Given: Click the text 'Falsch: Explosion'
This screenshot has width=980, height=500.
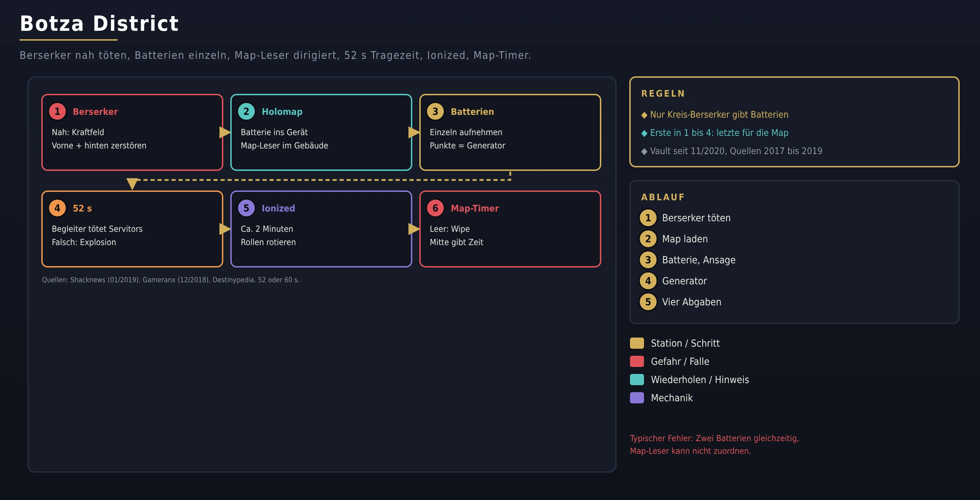Looking at the screenshot, I should click(x=84, y=242).
